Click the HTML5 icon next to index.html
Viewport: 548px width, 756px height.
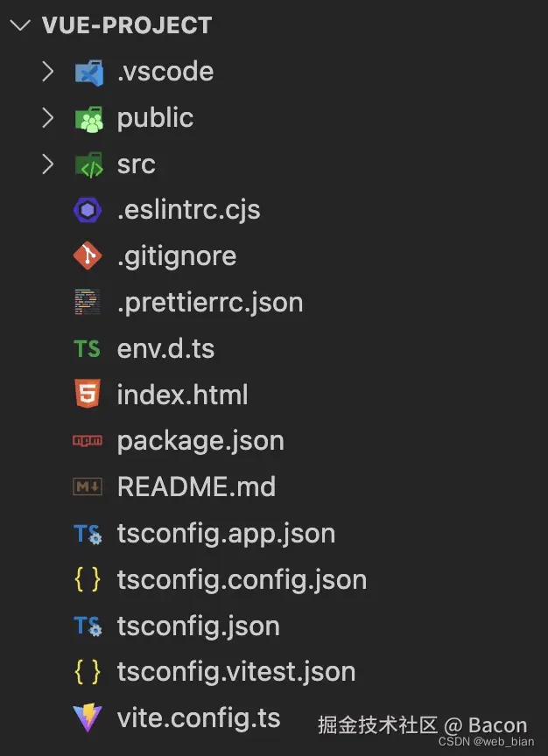pos(88,395)
